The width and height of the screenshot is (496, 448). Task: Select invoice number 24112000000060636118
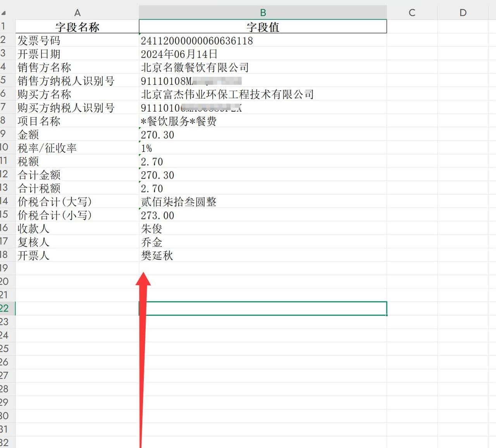click(263, 40)
